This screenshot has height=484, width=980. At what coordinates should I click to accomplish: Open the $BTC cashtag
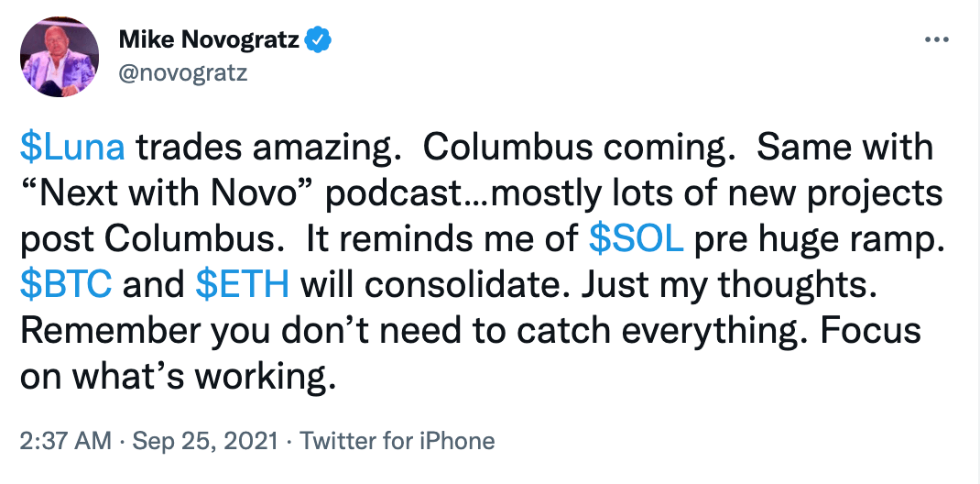[66, 284]
